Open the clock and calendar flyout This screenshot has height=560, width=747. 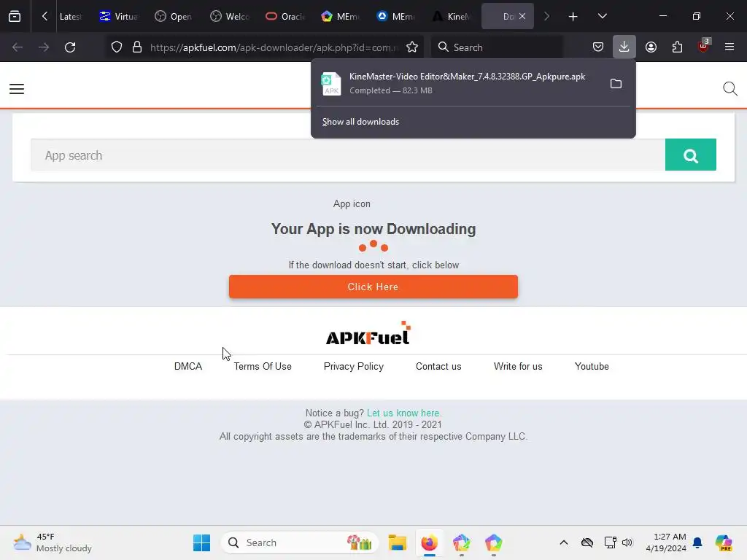pyautogui.click(x=666, y=542)
